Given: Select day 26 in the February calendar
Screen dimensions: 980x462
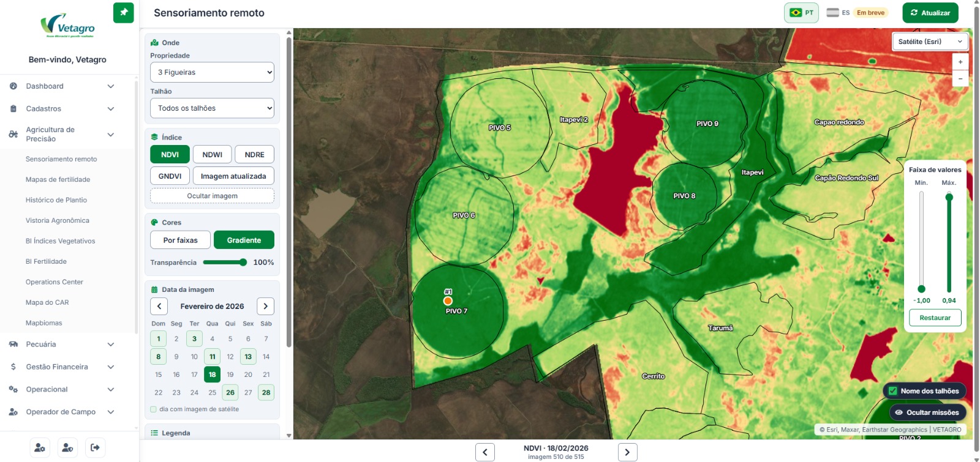Looking at the screenshot, I should pos(230,393).
